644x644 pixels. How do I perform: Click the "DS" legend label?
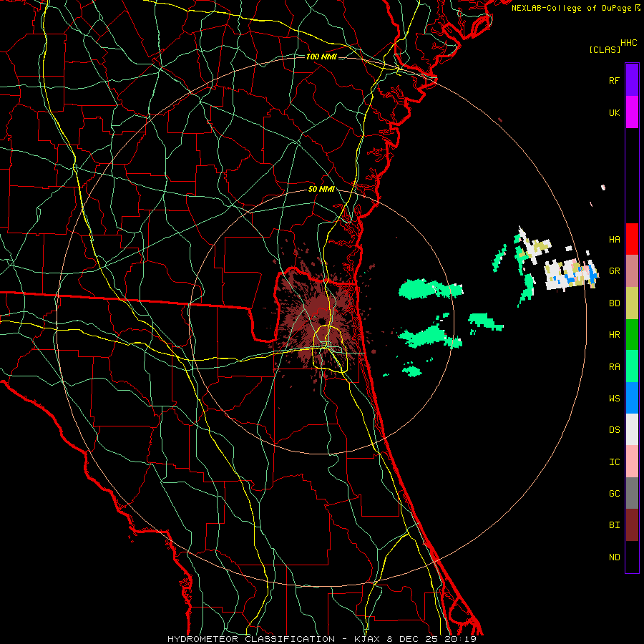click(614, 430)
